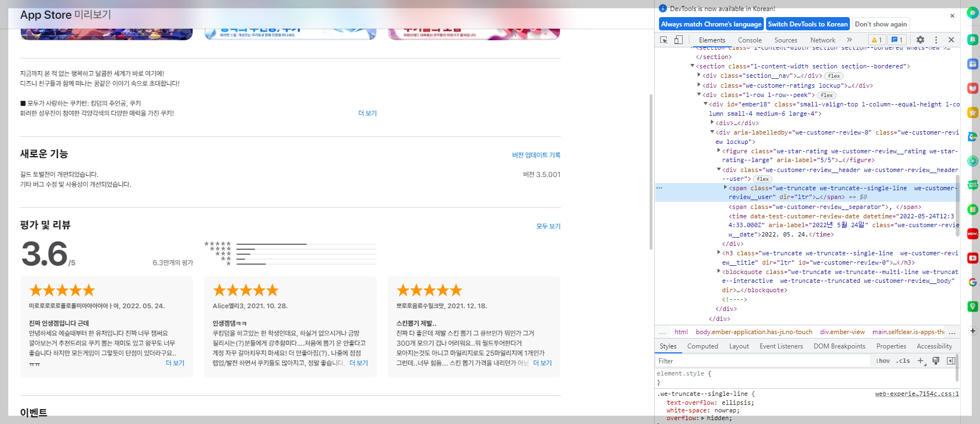The height and width of the screenshot is (424, 980).
Task: Select body.ember-application breadcrumb
Action: tap(754, 332)
